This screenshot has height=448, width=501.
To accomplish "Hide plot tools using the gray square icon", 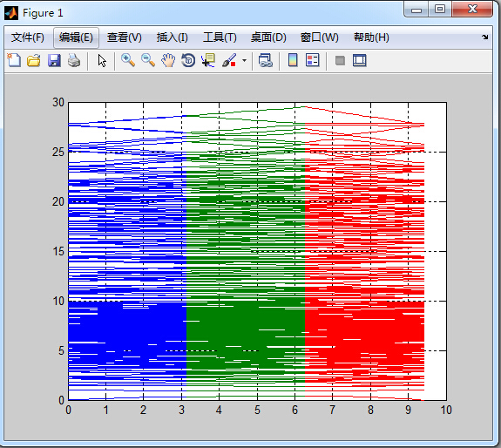I will tap(340, 60).
